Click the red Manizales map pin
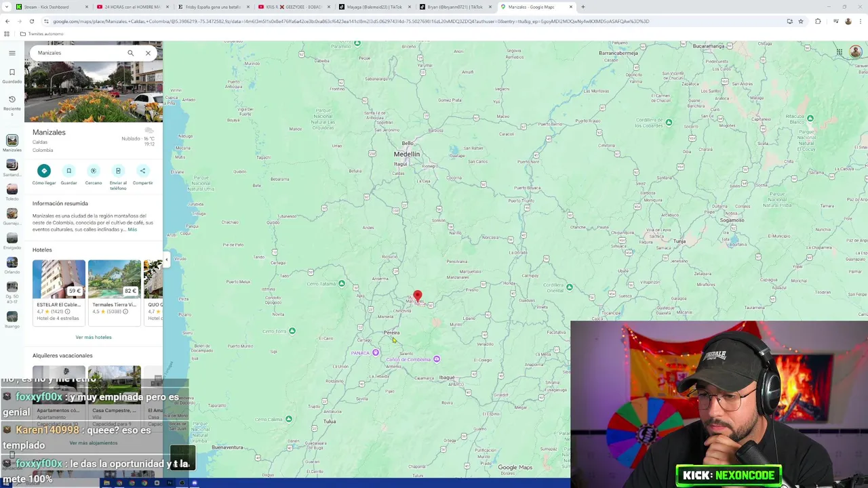This screenshot has width=868, height=488. point(417,296)
